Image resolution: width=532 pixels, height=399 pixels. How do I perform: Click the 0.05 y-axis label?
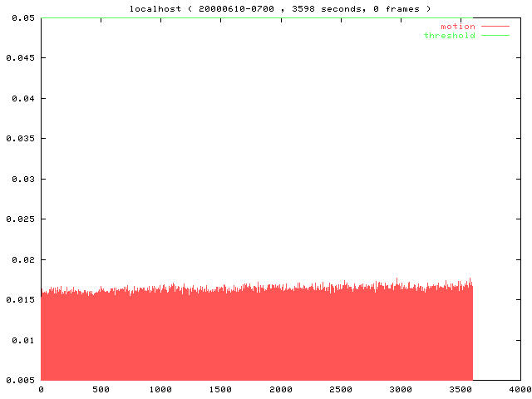[x=22, y=17]
